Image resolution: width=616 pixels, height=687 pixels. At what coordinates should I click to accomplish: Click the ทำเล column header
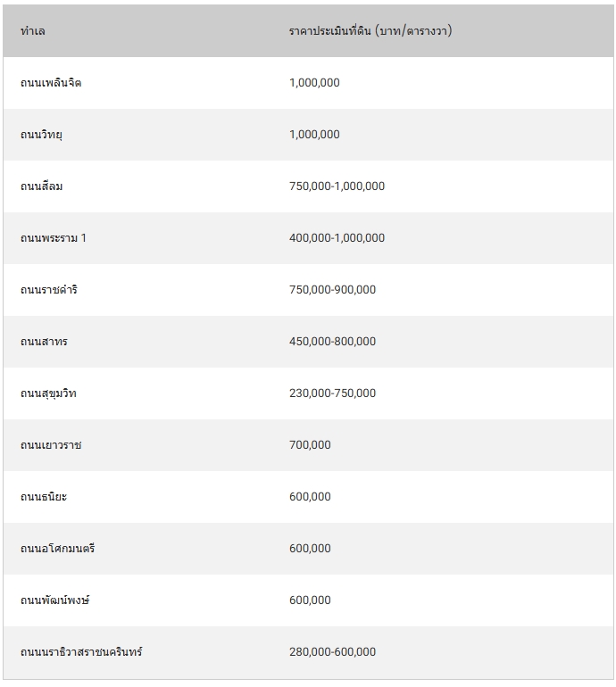click(x=33, y=31)
